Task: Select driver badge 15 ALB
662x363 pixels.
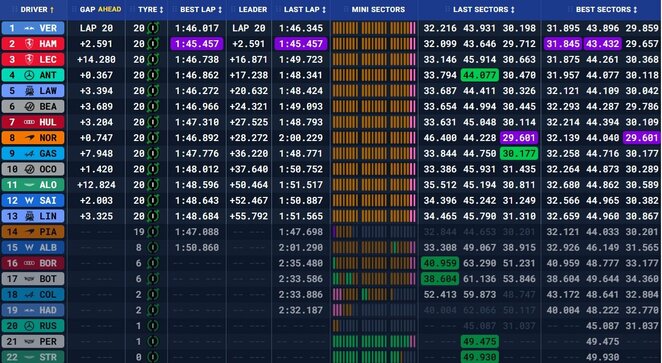Action: pos(33,247)
